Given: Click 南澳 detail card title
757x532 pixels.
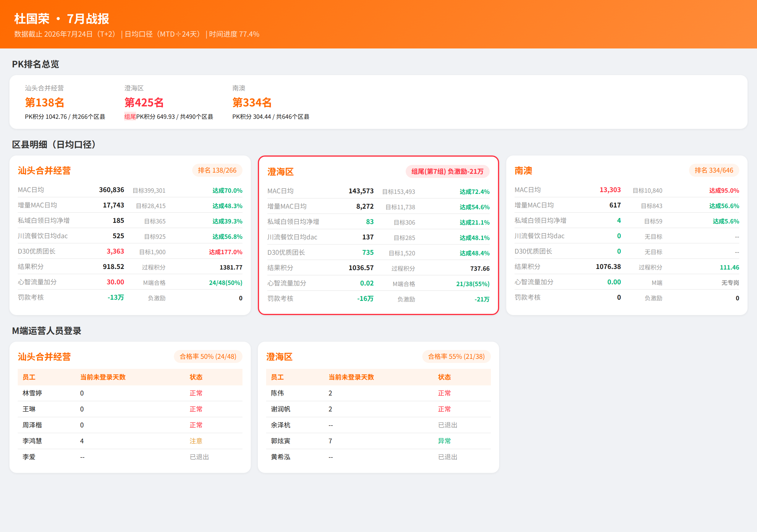Looking at the screenshot, I should [524, 171].
